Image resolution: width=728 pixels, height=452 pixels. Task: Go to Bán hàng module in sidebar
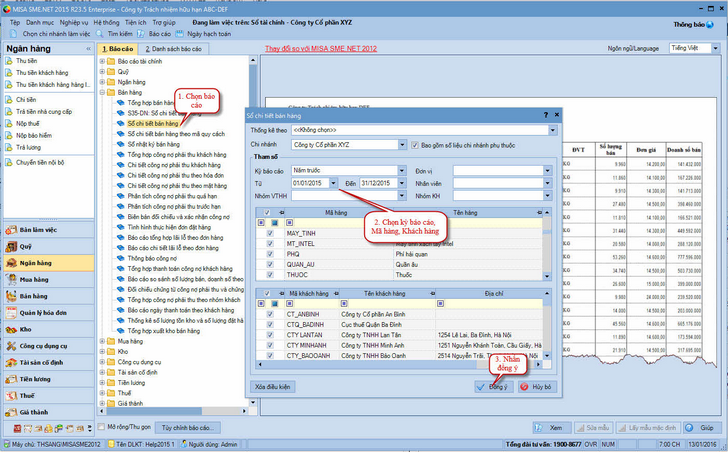49,296
